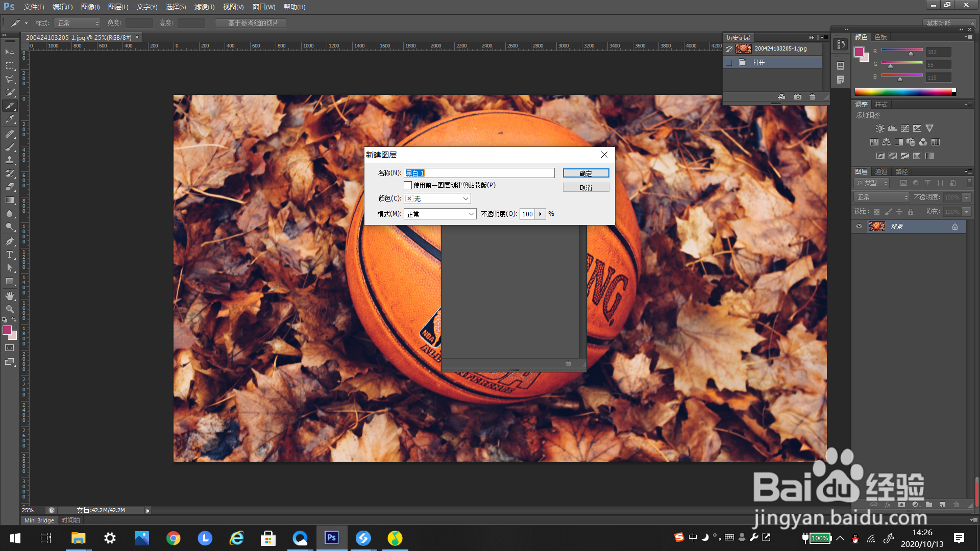Select the Eyedropper tool
Viewport: 980px width, 551px height.
pyautogui.click(x=10, y=119)
